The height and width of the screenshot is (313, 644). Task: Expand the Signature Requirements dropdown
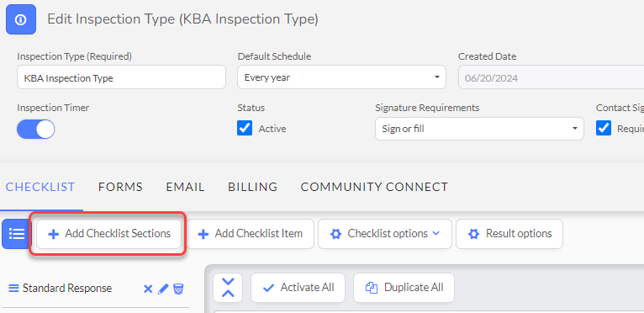point(480,129)
